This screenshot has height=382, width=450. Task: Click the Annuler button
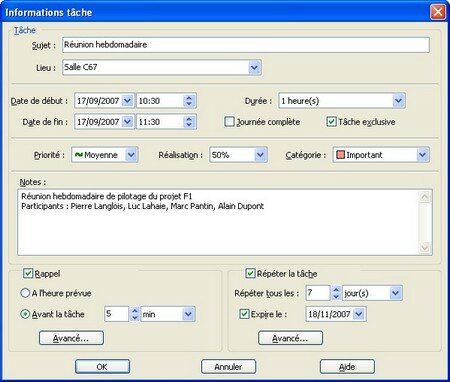coord(228,367)
